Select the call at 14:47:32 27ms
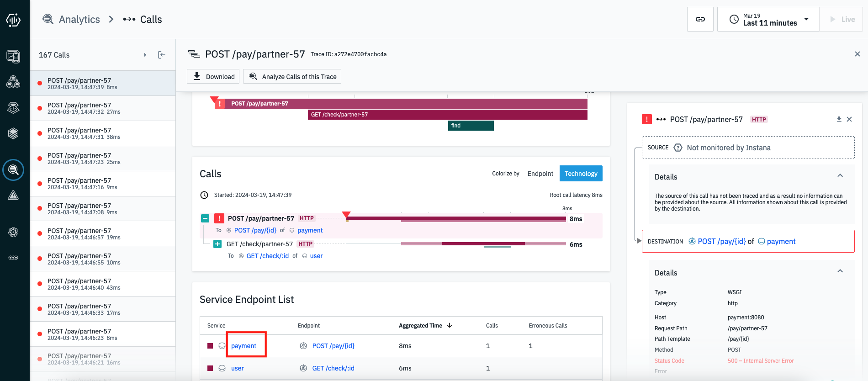The image size is (868, 381). point(103,108)
